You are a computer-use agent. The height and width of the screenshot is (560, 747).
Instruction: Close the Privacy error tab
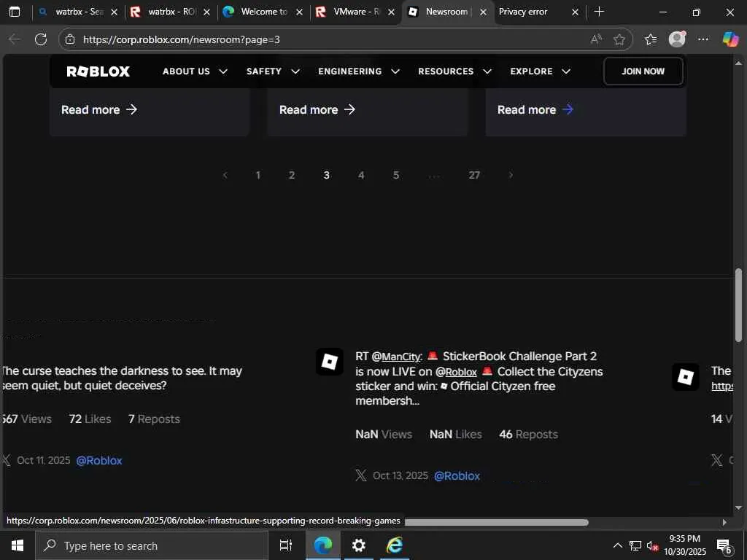(x=575, y=12)
